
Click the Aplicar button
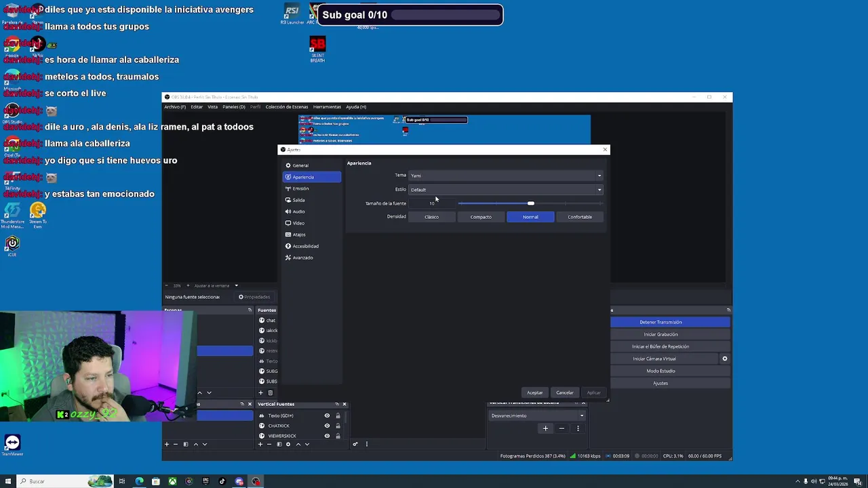click(x=593, y=392)
